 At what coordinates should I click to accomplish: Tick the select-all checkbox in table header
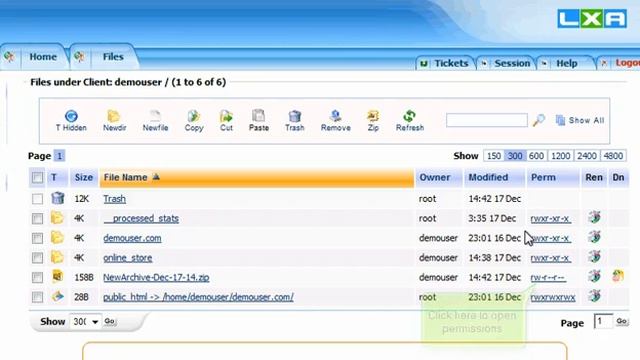coord(37,178)
